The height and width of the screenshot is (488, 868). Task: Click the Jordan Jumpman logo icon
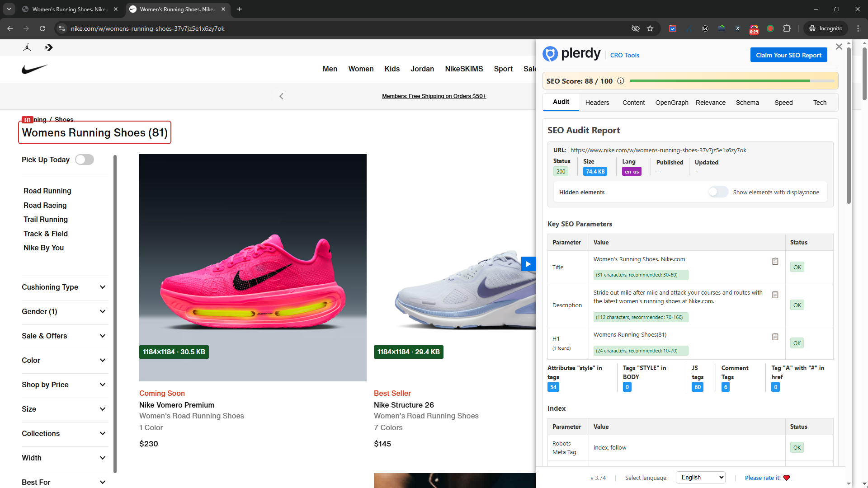pos(27,47)
